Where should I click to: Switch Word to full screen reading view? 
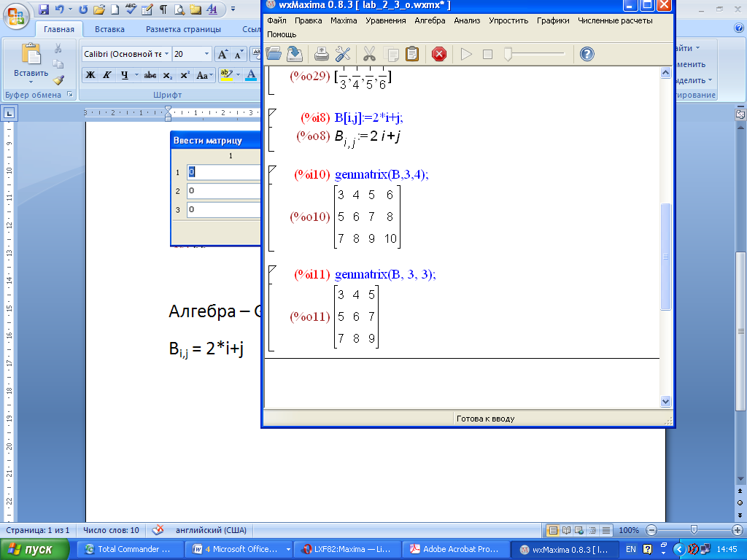(566, 530)
